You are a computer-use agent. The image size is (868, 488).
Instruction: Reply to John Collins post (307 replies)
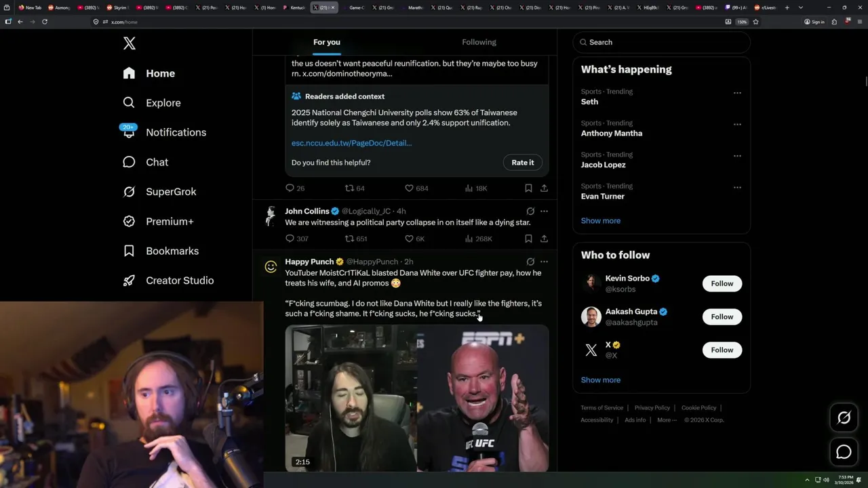(x=297, y=239)
